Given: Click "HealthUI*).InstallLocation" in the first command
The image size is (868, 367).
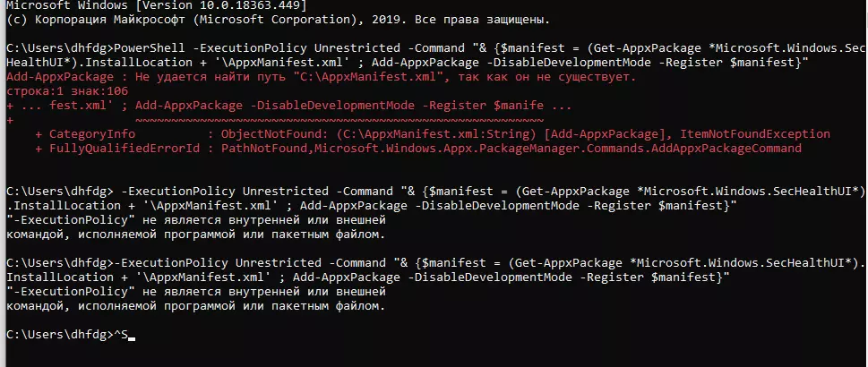Looking at the screenshot, I should pos(97,63).
